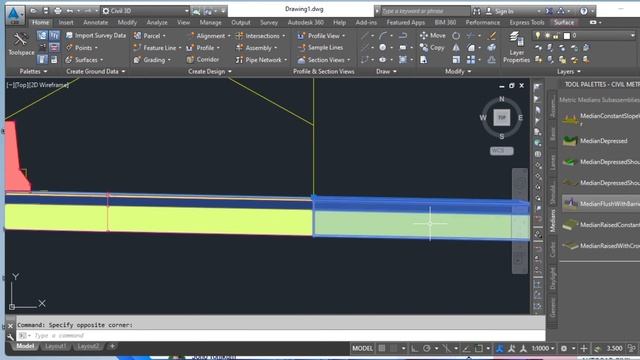Select the Move tool

[433, 36]
